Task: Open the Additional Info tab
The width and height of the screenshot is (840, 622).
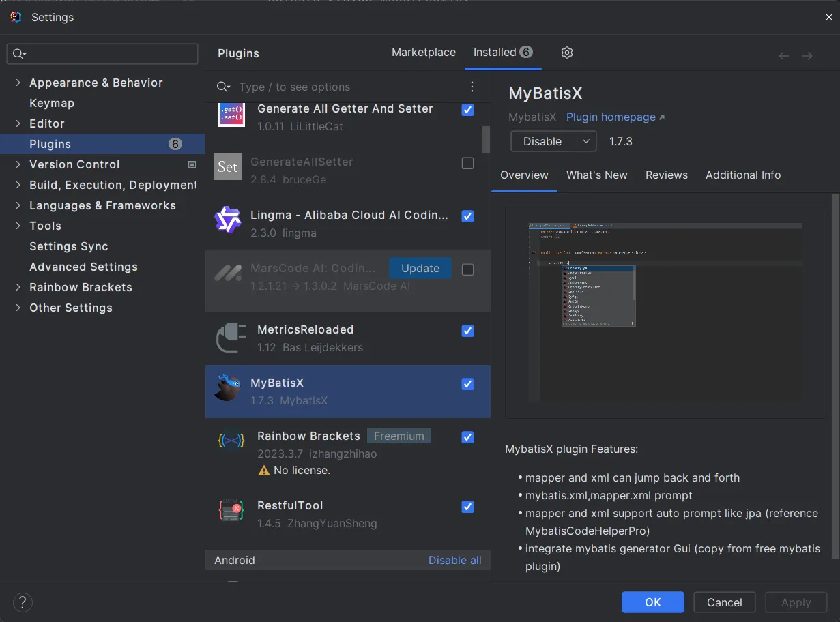Action: tap(743, 175)
